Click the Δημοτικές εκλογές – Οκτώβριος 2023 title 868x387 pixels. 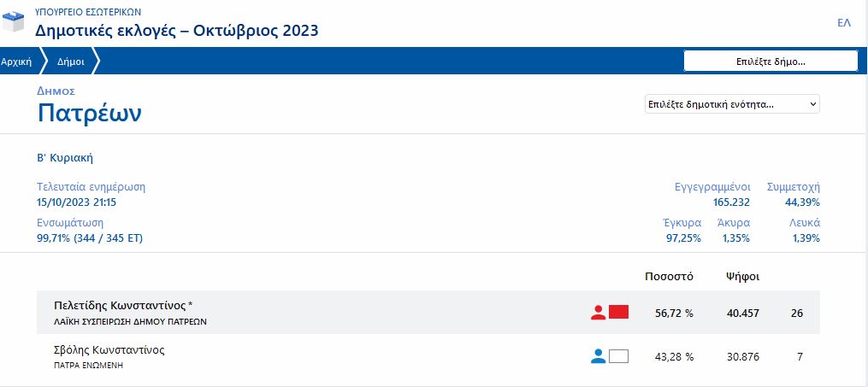[x=176, y=31]
